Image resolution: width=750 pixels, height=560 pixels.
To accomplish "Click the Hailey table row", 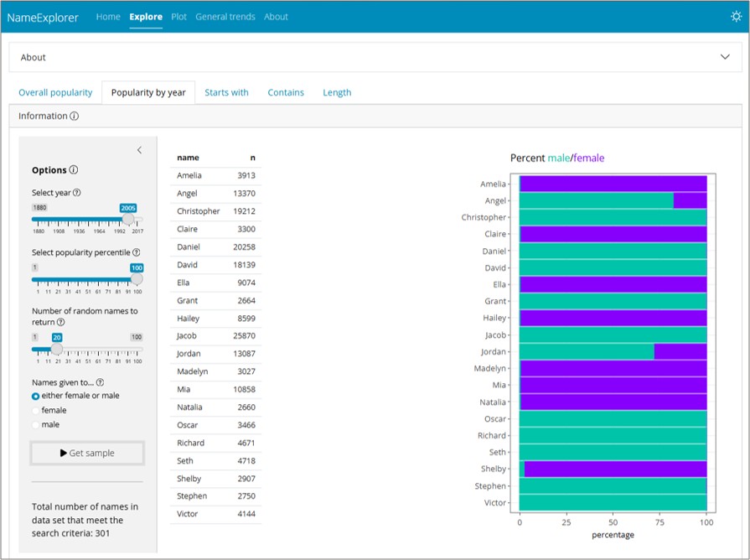I will click(x=215, y=319).
